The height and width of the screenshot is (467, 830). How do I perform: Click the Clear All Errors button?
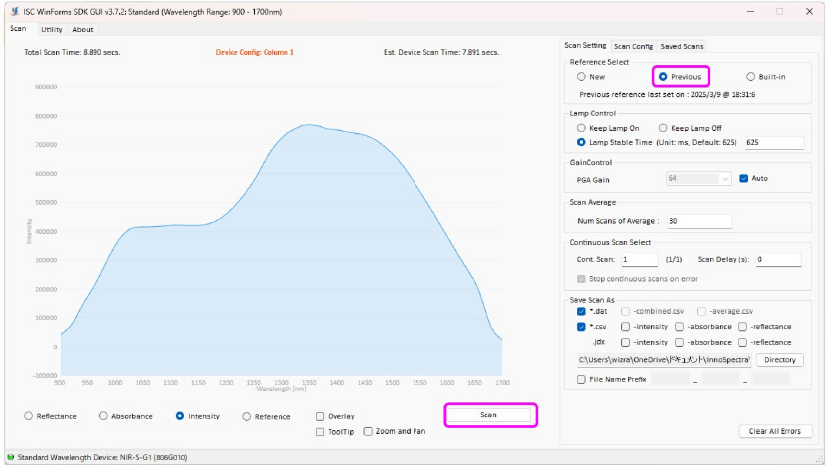click(775, 431)
